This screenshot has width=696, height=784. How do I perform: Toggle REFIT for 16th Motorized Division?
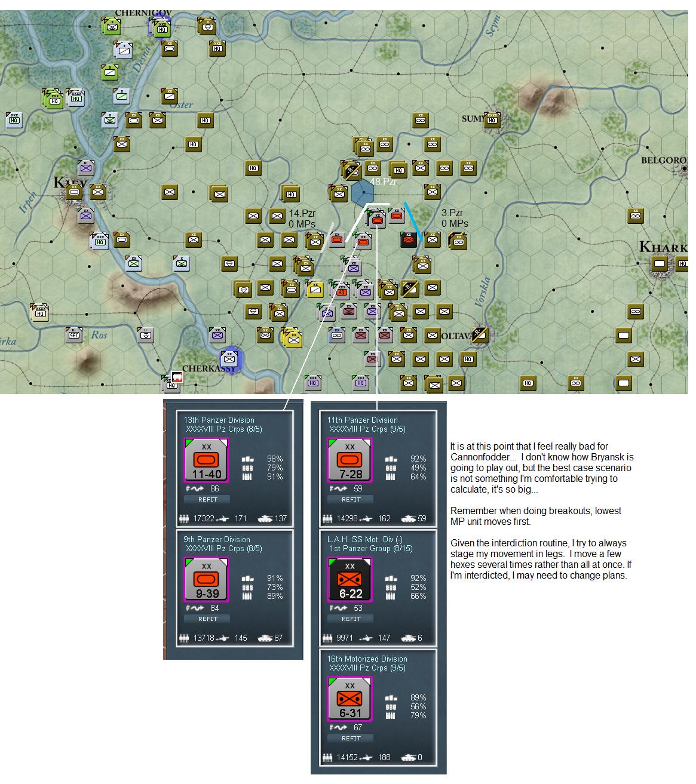click(x=351, y=738)
